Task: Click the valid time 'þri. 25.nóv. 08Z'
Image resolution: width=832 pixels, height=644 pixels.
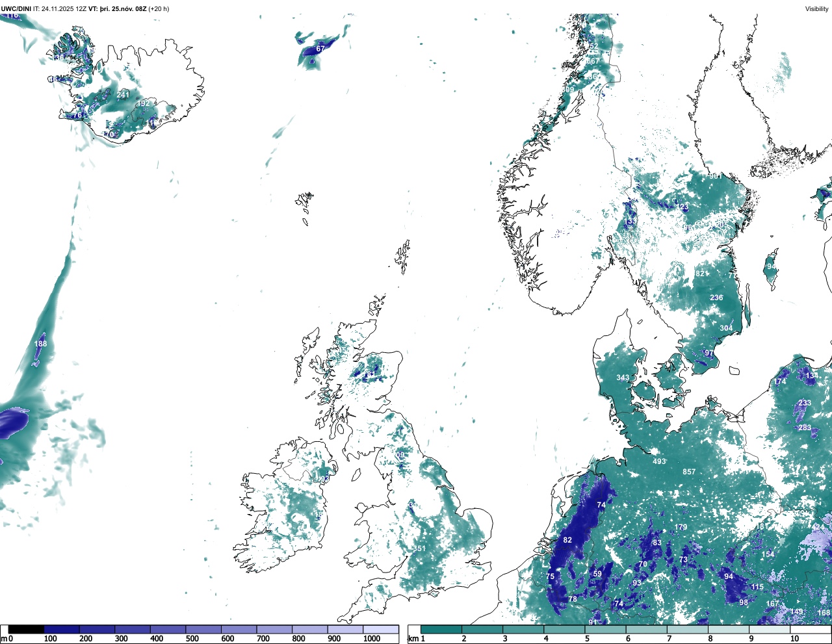Action: click(x=123, y=9)
